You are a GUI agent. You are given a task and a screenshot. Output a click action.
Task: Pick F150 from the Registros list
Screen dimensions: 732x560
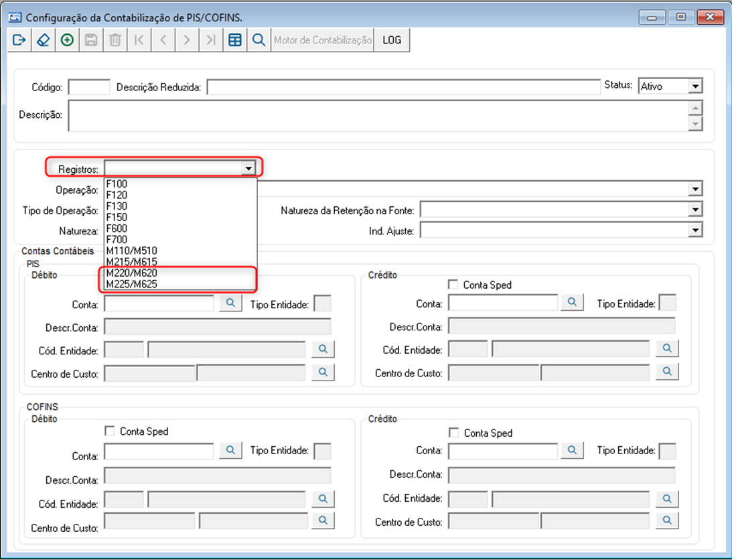[180, 217]
